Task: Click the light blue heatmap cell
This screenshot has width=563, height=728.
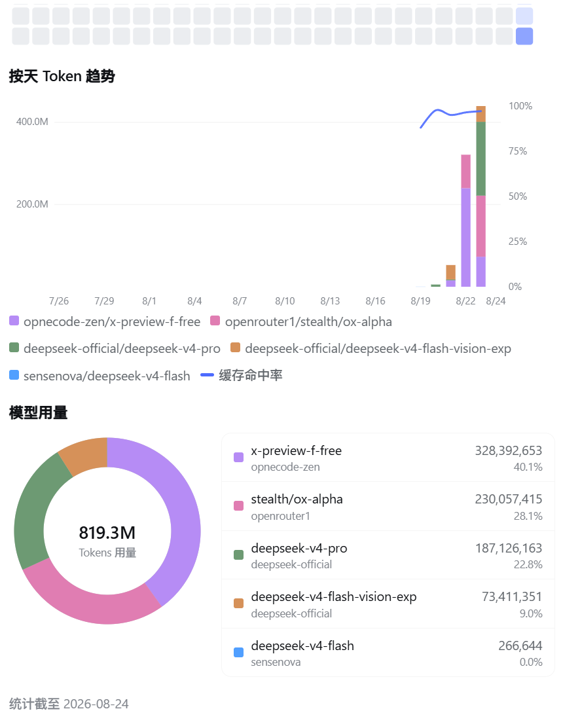Action: [x=524, y=16]
